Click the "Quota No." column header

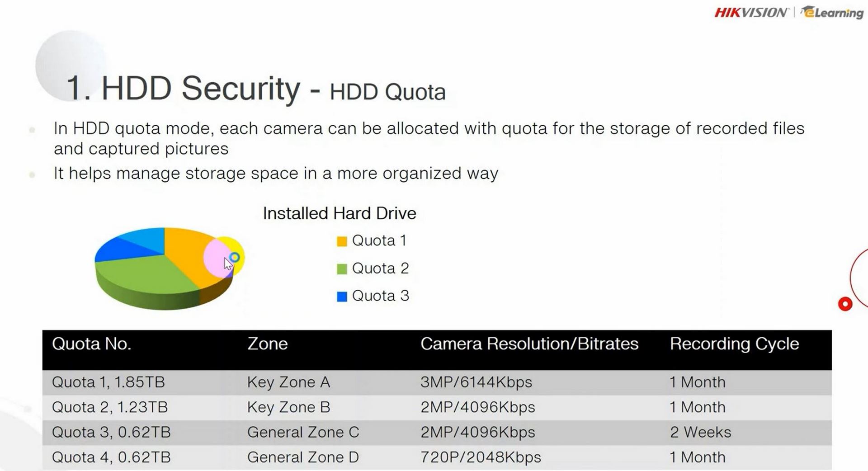pos(91,344)
